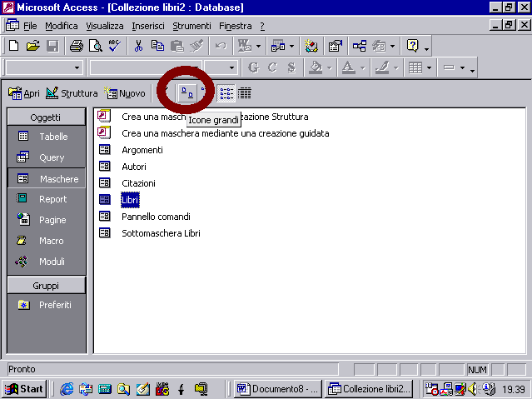Open the Analyze dropdown arrow

291,46
